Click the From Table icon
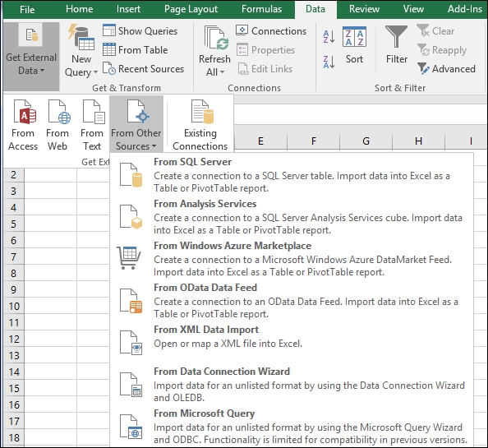This screenshot has height=448, width=488. point(109,49)
